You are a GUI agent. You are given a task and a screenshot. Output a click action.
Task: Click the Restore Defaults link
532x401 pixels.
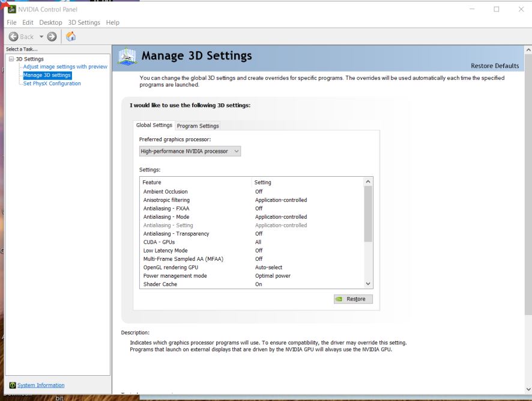pos(495,66)
